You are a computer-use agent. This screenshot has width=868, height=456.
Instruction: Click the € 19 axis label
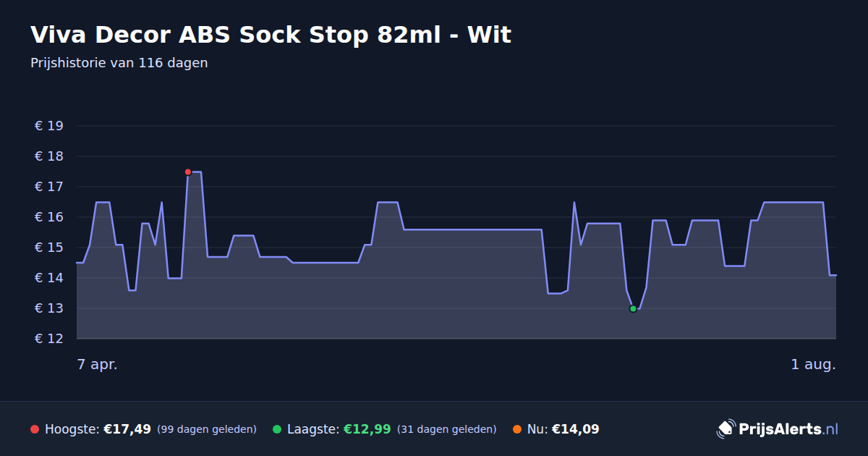pyautogui.click(x=49, y=126)
